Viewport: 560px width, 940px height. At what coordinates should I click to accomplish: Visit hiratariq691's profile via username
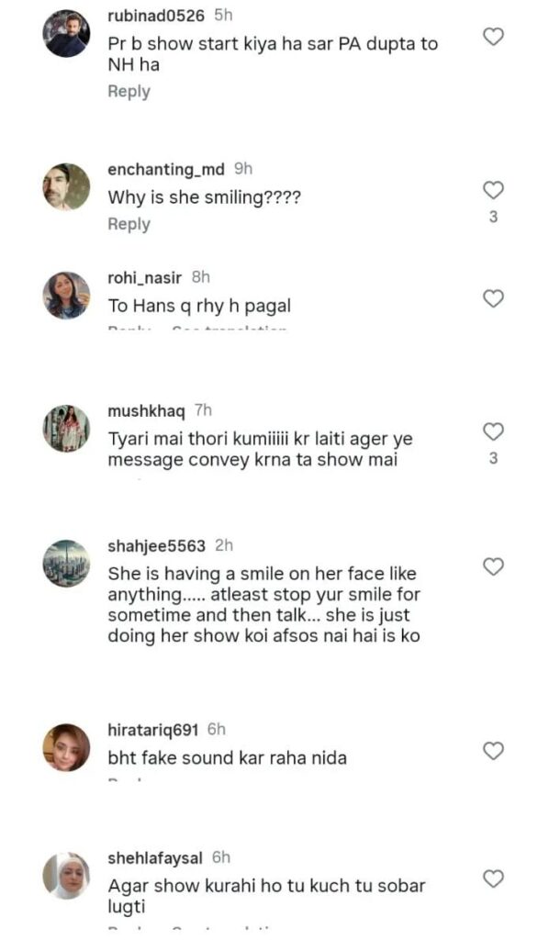tap(153, 729)
